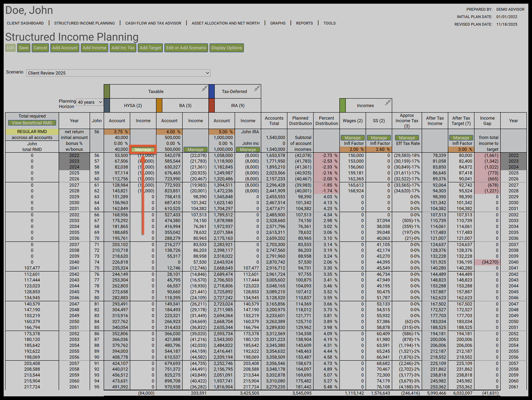Click the Save button
Screen dimensions: 532x400
click(24, 48)
